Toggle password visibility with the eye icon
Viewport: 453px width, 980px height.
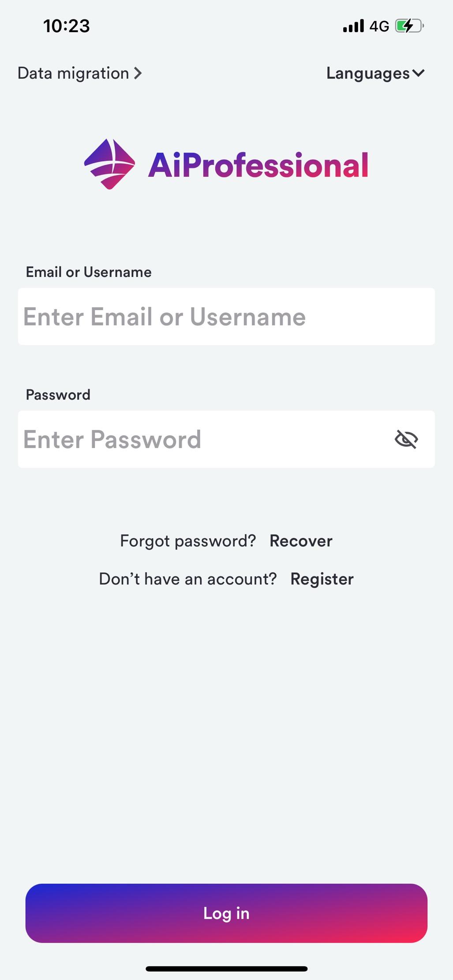406,439
